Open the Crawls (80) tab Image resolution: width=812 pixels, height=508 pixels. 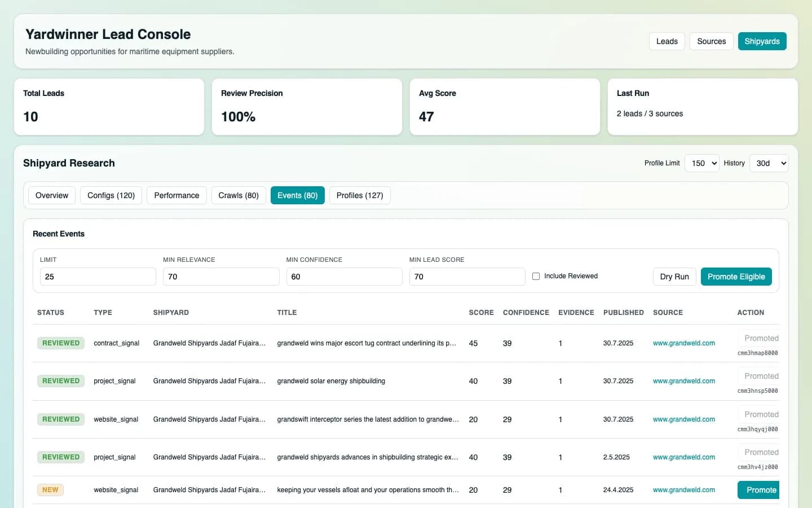pyautogui.click(x=239, y=195)
